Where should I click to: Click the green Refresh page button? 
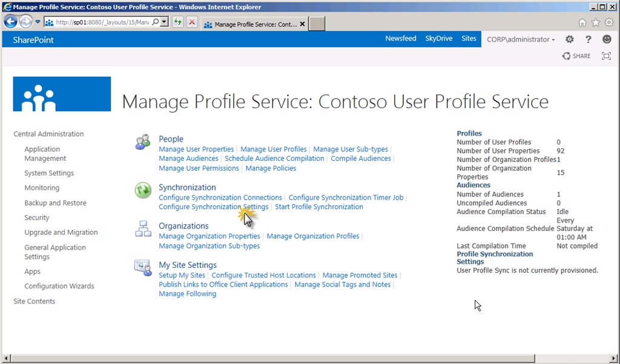pyautogui.click(x=178, y=22)
